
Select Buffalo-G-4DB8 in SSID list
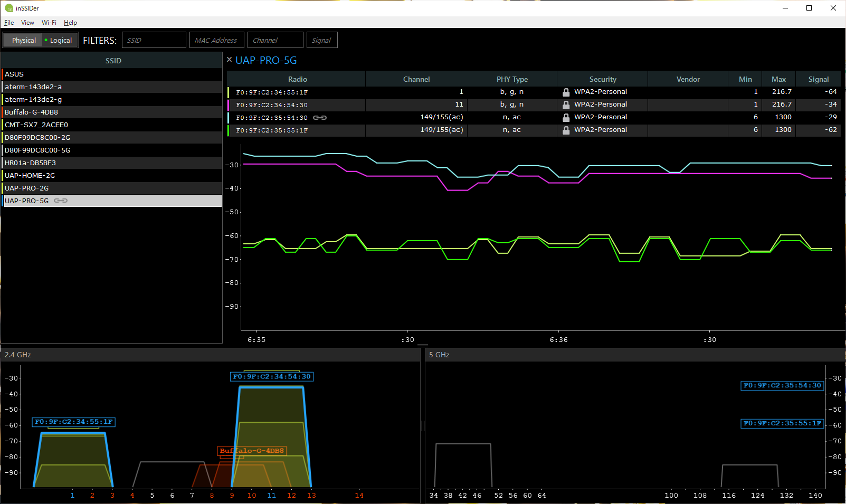(111, 112)
